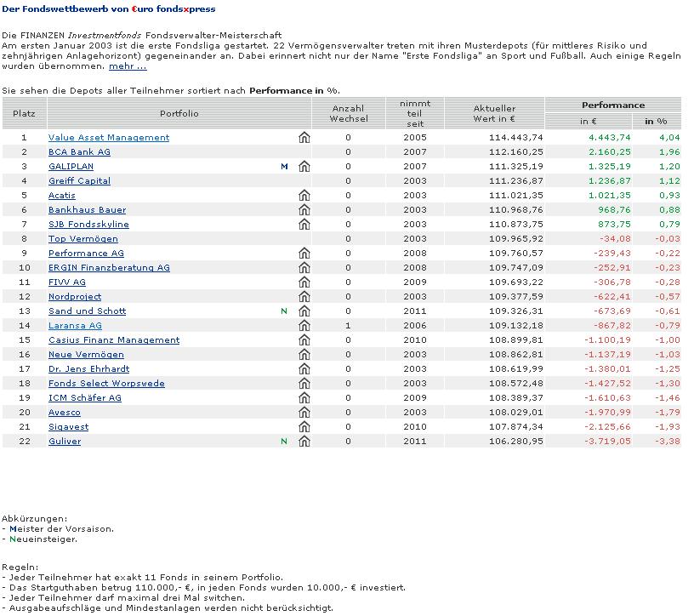Open the Dr. Jens Ehrhardt homepage icon

click(x=304, y=369)
